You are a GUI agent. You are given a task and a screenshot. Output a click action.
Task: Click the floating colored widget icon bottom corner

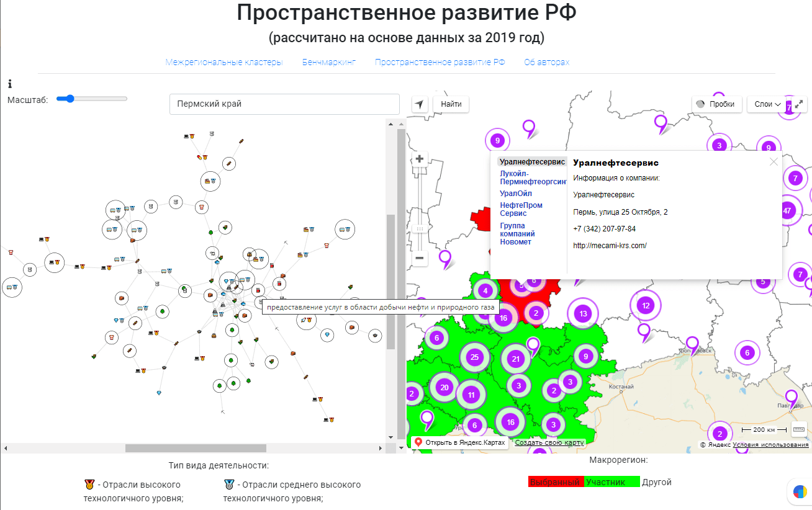coord(800,493)
